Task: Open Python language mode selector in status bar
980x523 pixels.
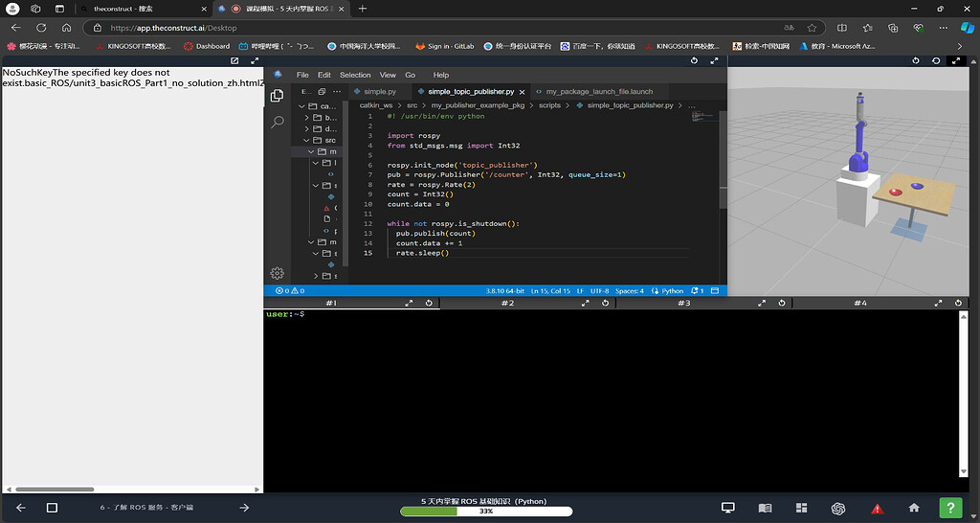Action: (672, 291)
